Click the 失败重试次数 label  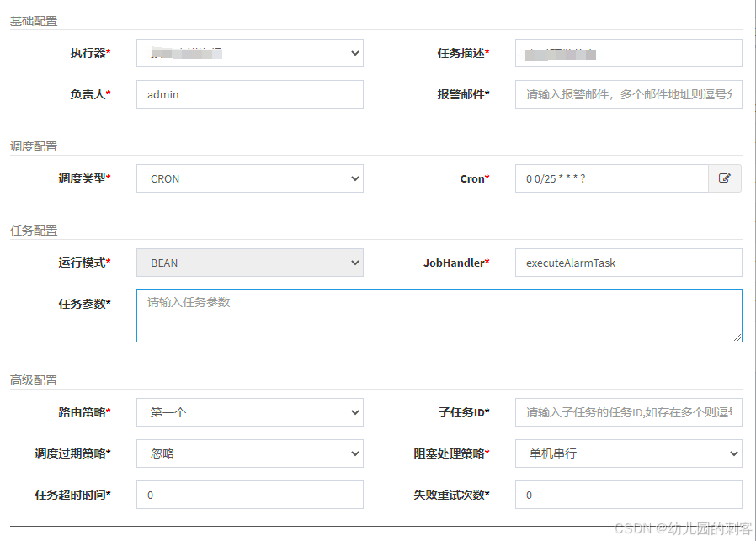pos(452,495)
